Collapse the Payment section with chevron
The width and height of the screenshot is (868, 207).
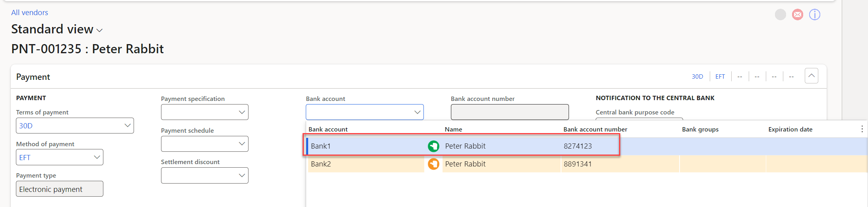812,76
